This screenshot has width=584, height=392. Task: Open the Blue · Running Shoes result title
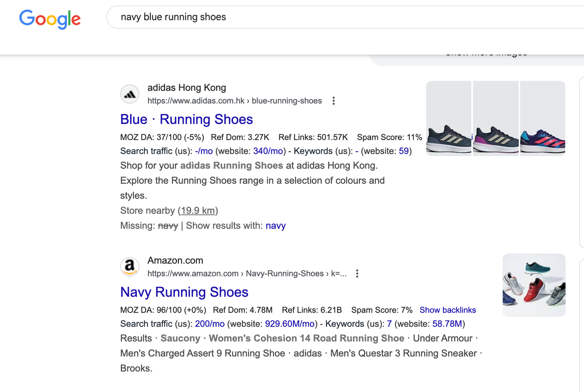(x=187, y=119)
